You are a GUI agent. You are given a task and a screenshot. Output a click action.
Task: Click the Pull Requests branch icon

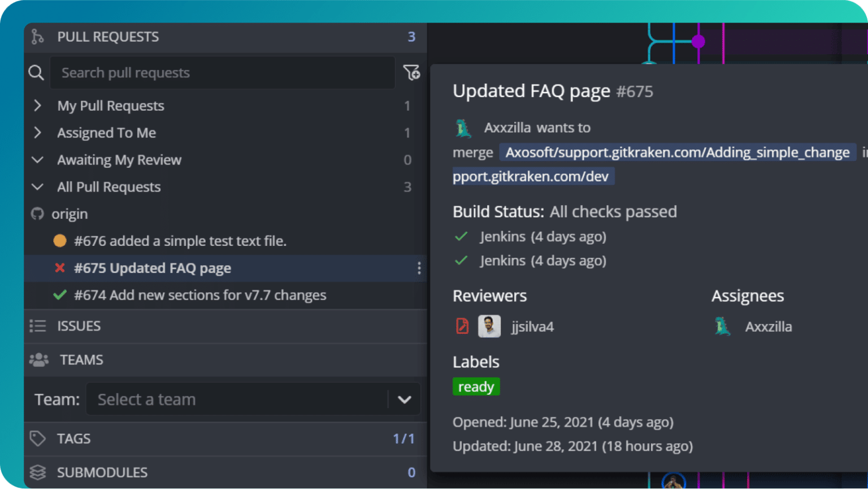37,37
